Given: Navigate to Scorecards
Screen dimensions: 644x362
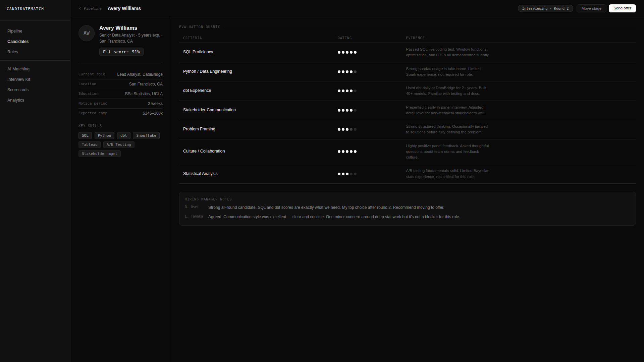Looking at the screenshot, I should (x=18, y=90).
